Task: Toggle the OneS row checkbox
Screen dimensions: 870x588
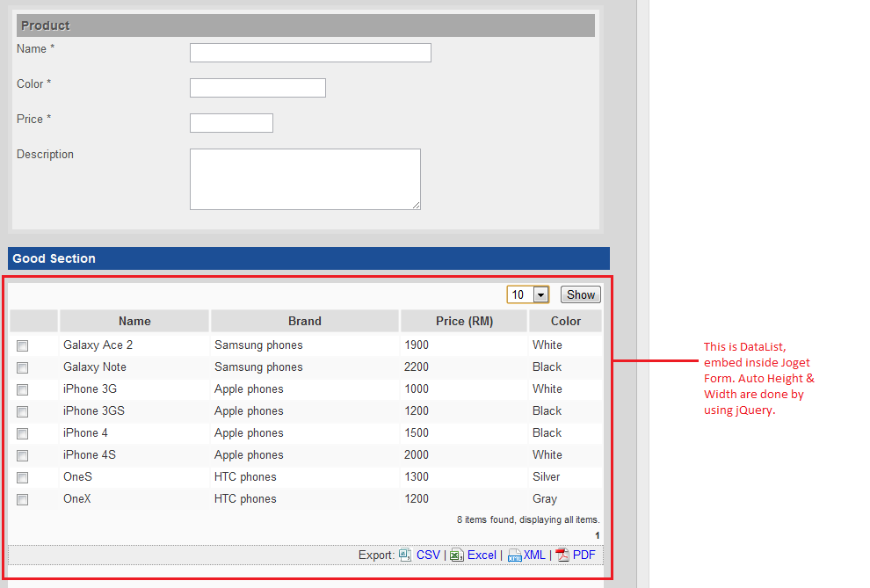Action: click(22, 477)
